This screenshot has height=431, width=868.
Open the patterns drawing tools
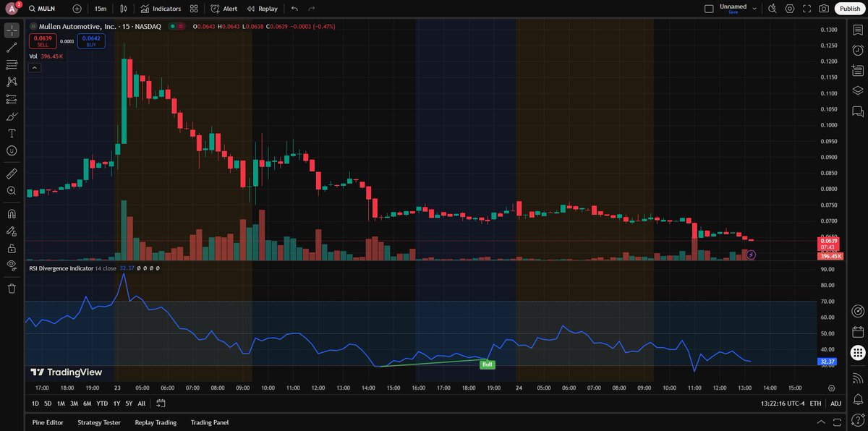click(12, 82)
